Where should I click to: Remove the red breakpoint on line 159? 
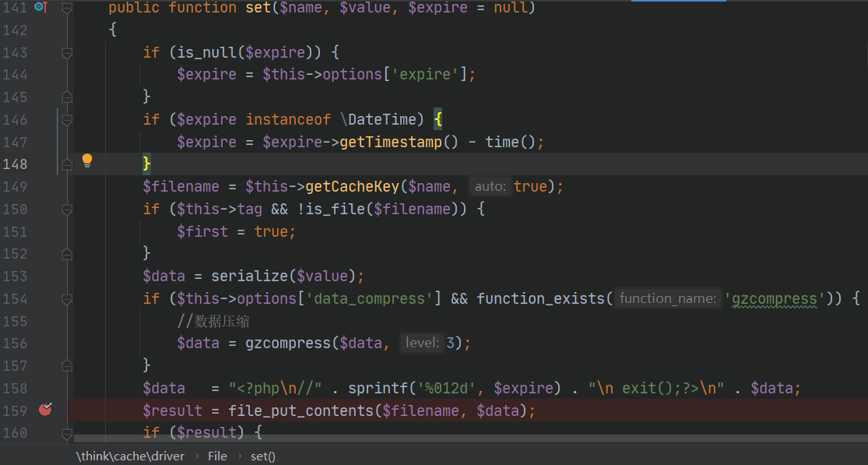pos(45,410)
